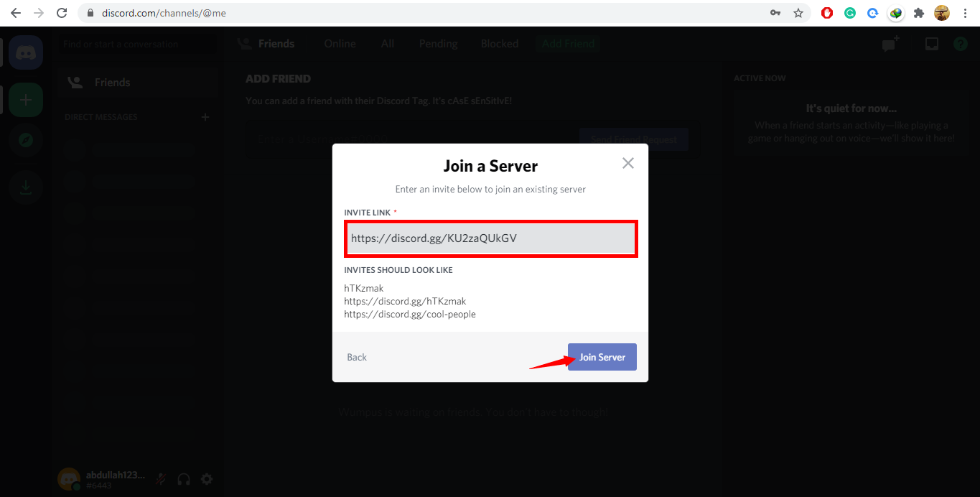The height and width of the screenshot is (497, 980).
Task: Click the Join Server button
Action: [x=602, y=357]
